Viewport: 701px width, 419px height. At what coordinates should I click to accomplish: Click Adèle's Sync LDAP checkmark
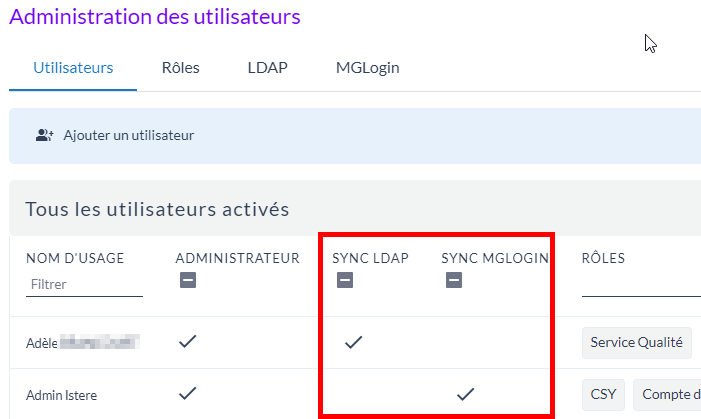point(352,342)
